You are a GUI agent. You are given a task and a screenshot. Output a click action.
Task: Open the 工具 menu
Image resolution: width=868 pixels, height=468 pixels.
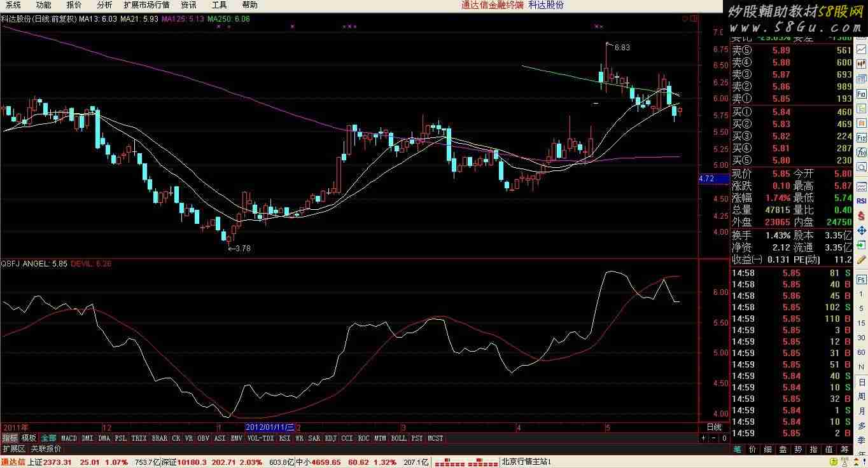point(219,5)
